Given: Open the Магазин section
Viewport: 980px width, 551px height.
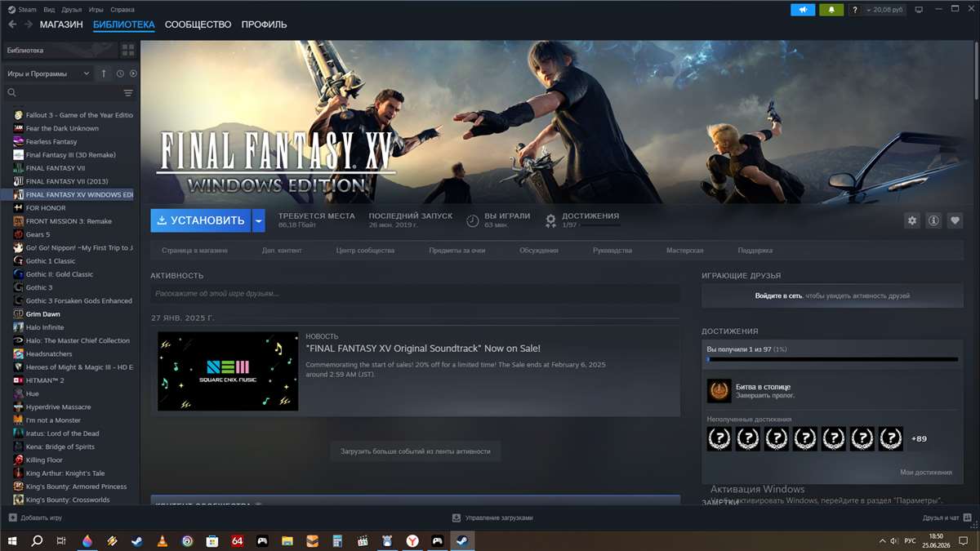Looking at the screenshot, I should (61, 24).
